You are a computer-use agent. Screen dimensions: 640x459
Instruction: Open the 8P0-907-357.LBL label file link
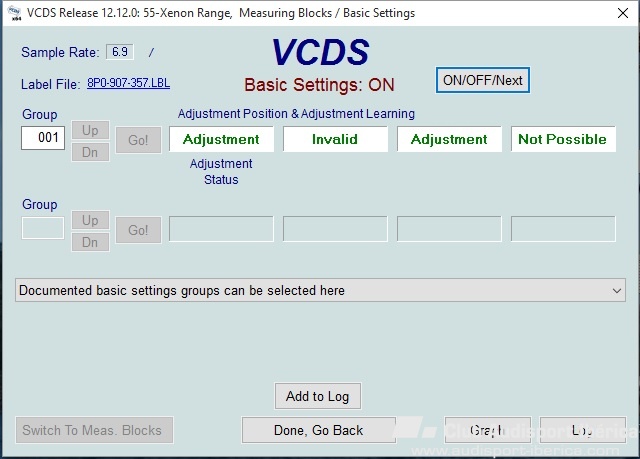click(129, 83)
